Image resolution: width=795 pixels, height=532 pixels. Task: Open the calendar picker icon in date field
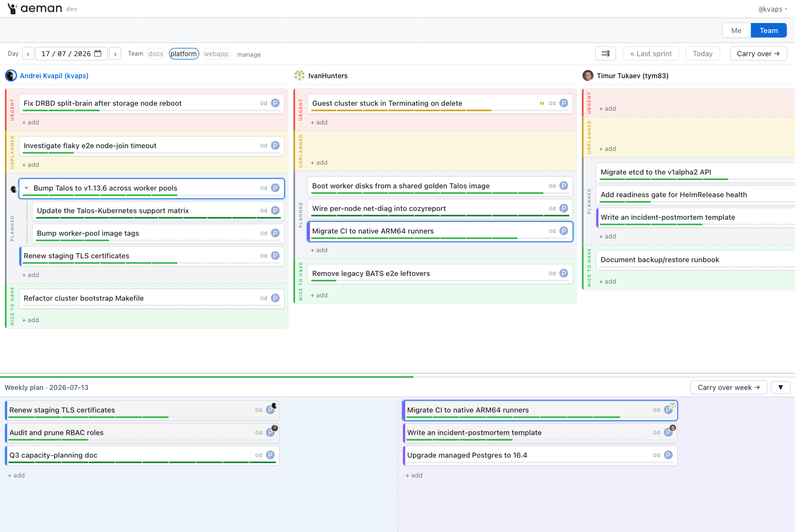98,53
